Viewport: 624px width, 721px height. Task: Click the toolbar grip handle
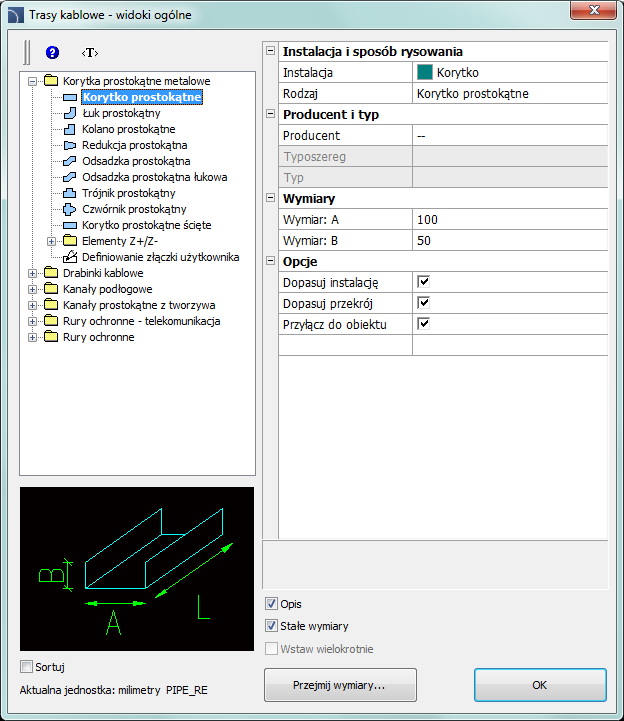pyautogui.click(x=27, y=52)
